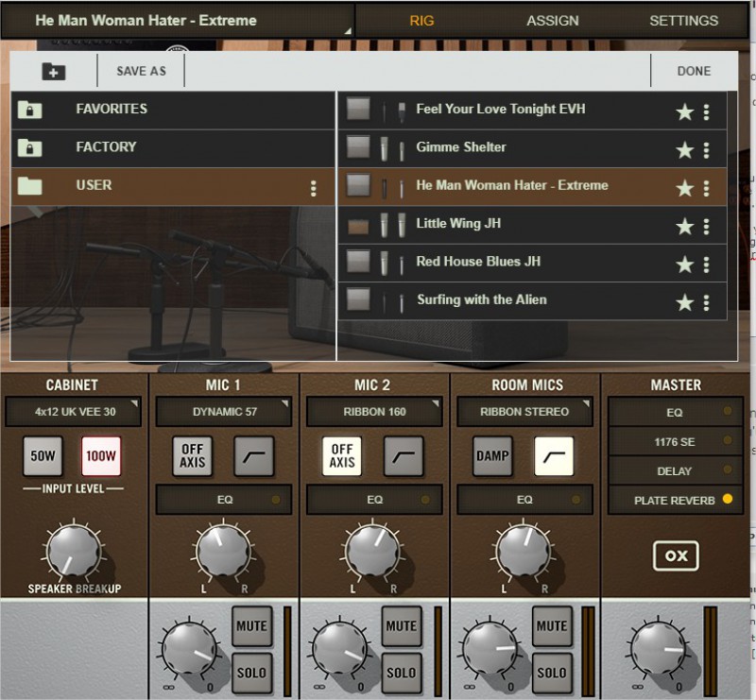Switch to the ASSIGN tab
The height and width of the screenshot is (700, 756).
tap(553, 21)
